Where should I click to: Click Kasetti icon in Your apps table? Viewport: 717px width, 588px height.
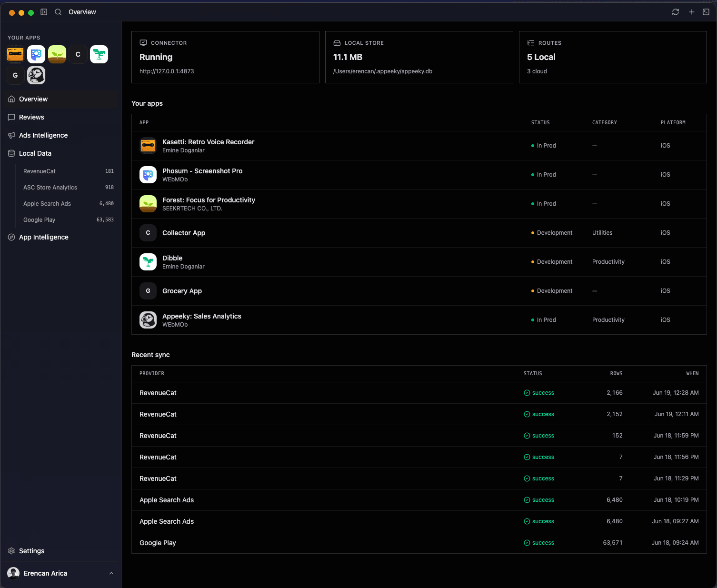tap(148, 146)
